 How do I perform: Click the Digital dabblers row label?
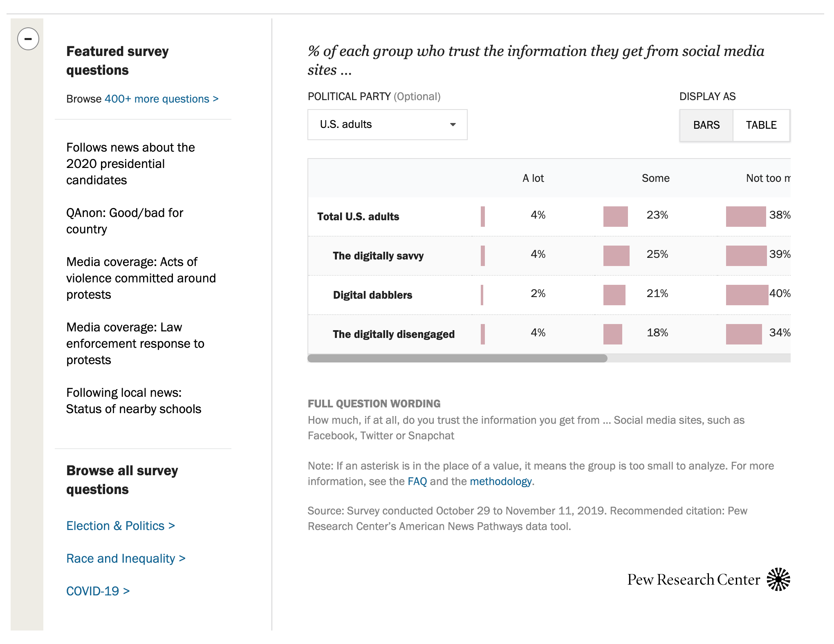(x=372, y=295)
